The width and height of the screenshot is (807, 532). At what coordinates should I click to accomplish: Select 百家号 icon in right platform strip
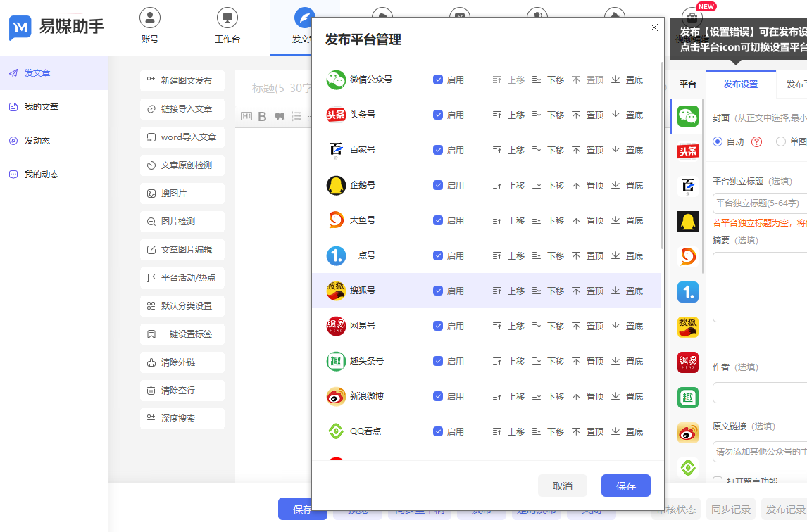click(687, 186)
